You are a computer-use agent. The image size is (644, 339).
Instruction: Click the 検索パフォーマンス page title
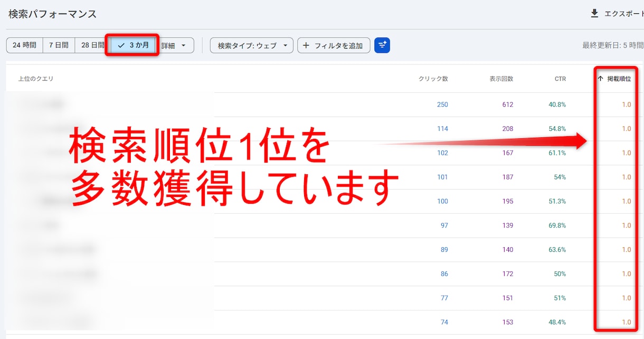click(52, 14)
